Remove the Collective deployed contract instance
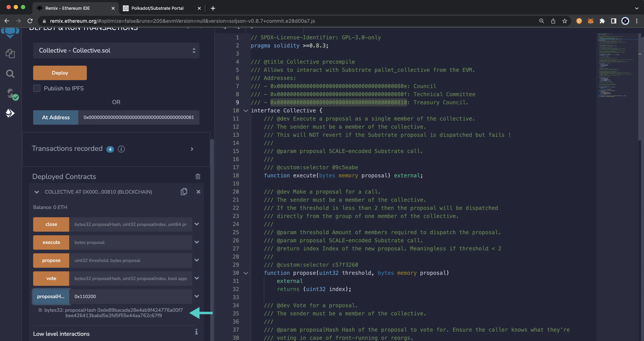 coord(198,192)
